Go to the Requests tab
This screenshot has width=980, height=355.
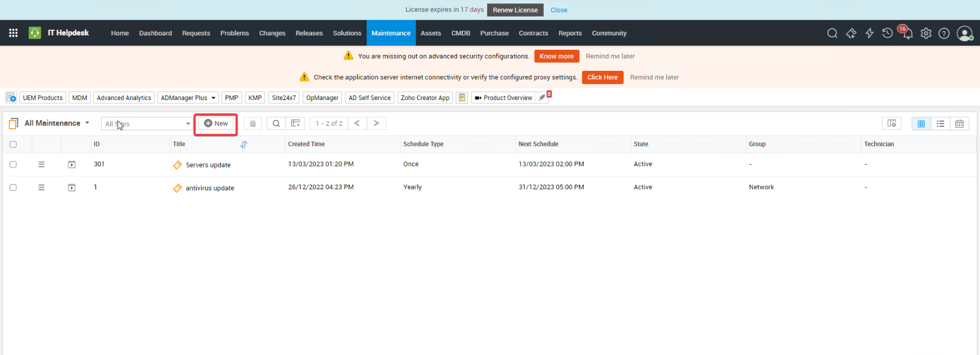[196, 33]
